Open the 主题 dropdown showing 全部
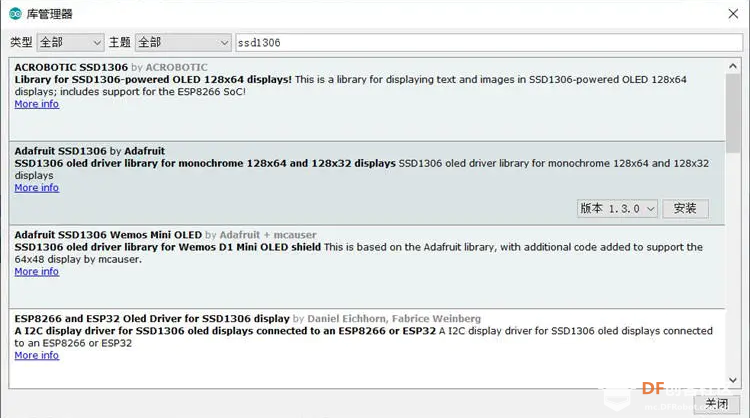Screen dimensions: 750x418 click(x=183, y=43)
